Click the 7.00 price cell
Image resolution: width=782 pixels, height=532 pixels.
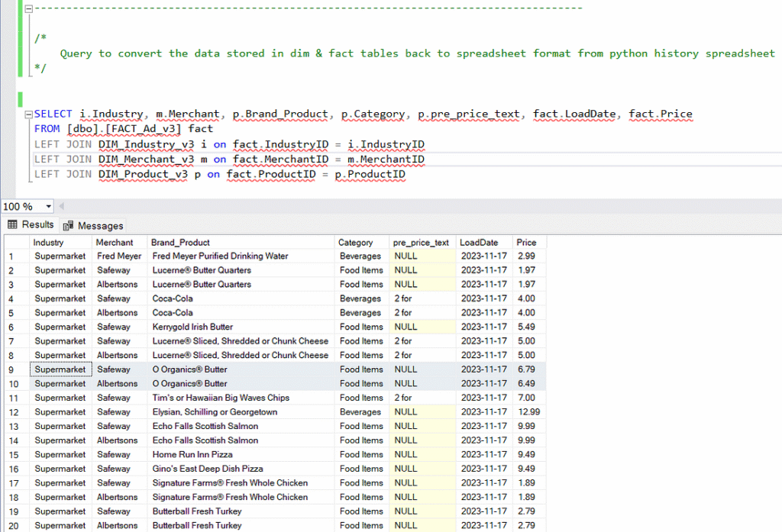click(x=529, y=398)
